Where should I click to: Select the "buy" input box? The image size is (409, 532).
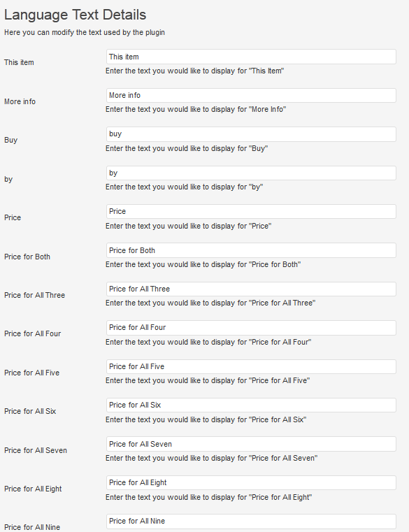click(251, 134)
